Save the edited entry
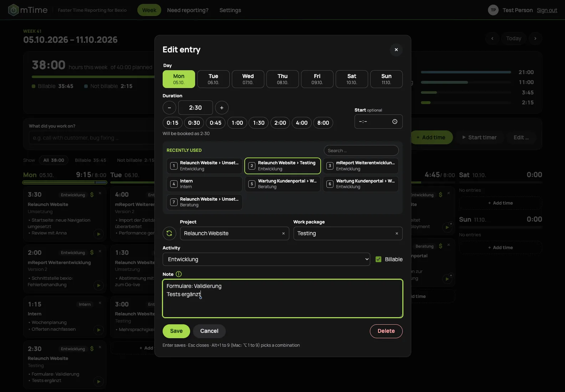Viewport: 565px width, 392px height. click(176, 331)
